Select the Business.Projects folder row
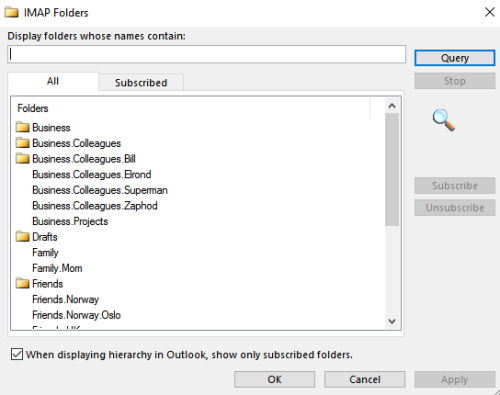500x395 pixels. [70, 221]
